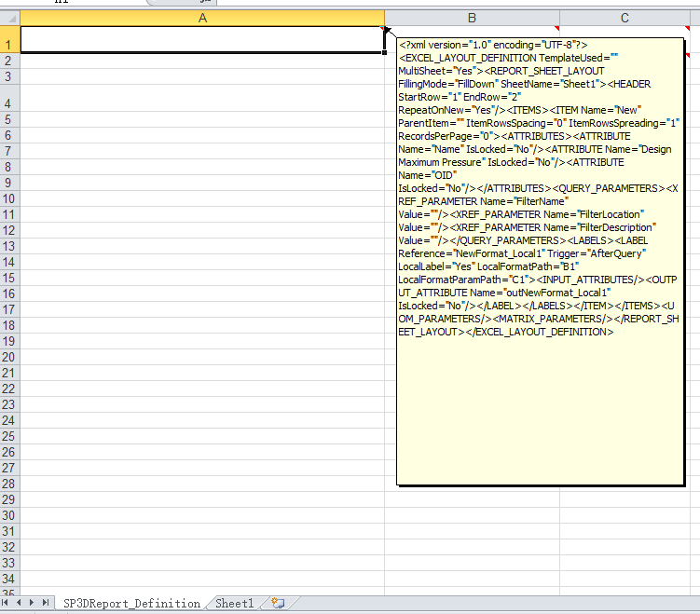Select row 20 header
The width and height of the screenshot is (700, 614).
[10, 357]
